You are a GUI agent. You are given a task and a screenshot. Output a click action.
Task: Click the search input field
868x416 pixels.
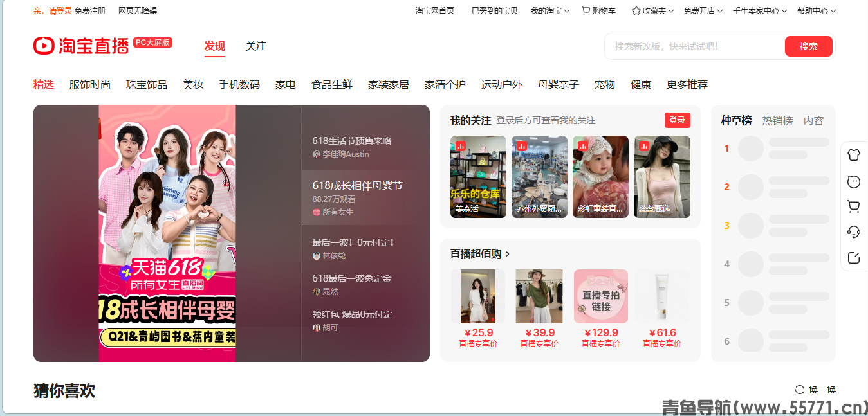(694, 46)
